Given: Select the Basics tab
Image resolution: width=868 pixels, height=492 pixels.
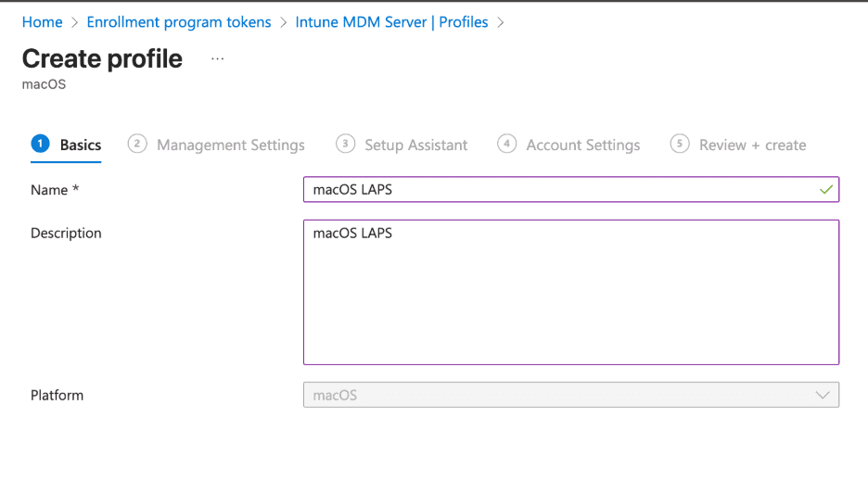Looking at the screenshot, I should (x=81, y=145).
